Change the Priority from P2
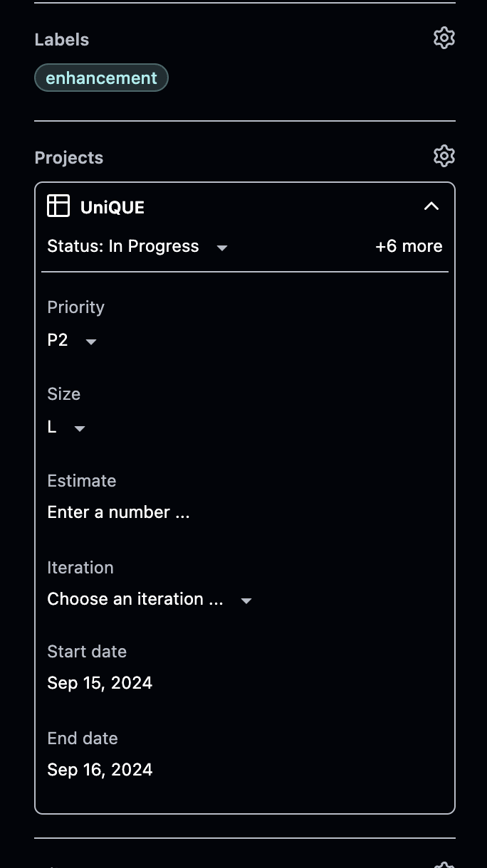Image resolution: width=487 pixels, height=868 pixels. coord(58,340)
